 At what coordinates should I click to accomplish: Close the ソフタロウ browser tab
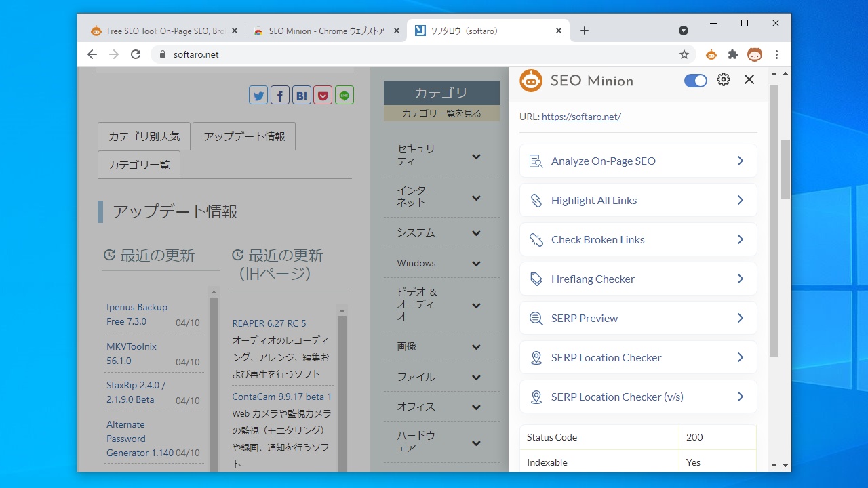click(559, 30)
